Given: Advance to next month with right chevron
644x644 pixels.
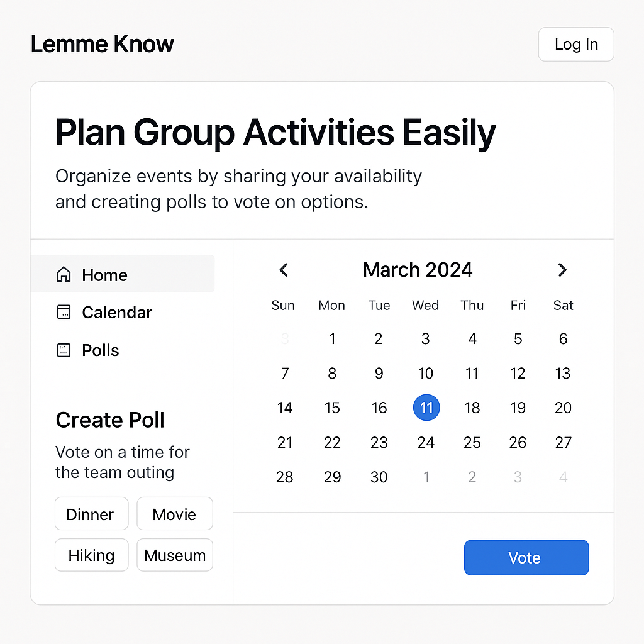Looking at the screenshot, I should (562, 270).
